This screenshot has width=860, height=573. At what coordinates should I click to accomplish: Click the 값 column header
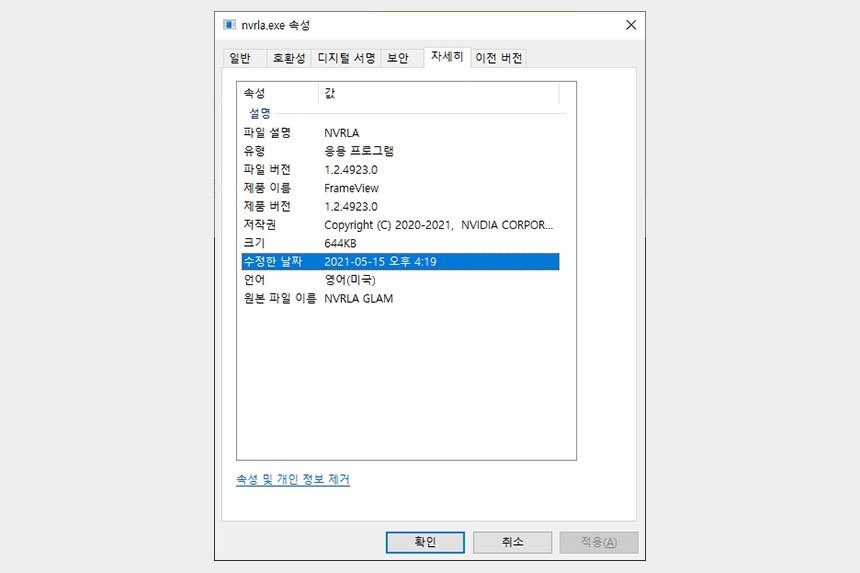click(x=439, y=93)
